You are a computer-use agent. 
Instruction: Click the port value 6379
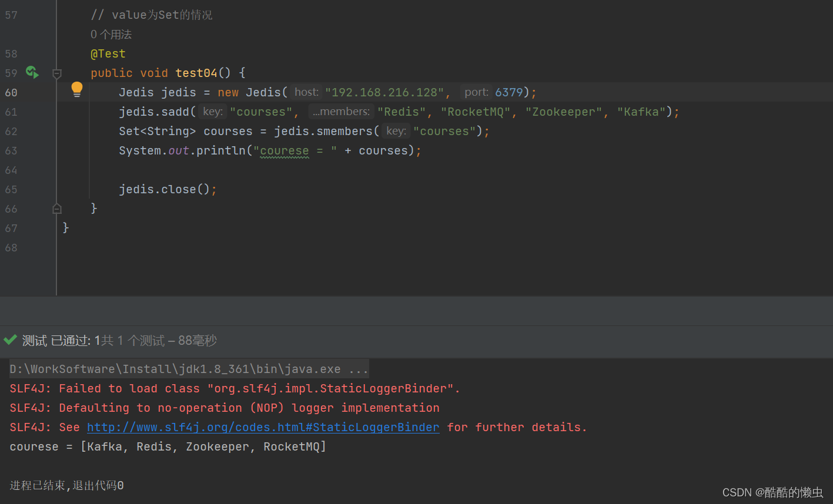(x=509, y=92)
